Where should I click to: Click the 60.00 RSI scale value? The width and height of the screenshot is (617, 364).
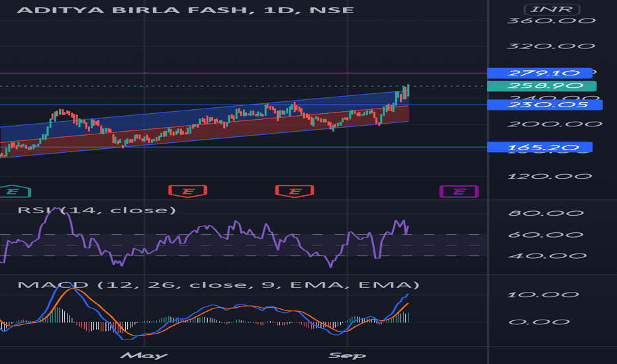point(546,235)
